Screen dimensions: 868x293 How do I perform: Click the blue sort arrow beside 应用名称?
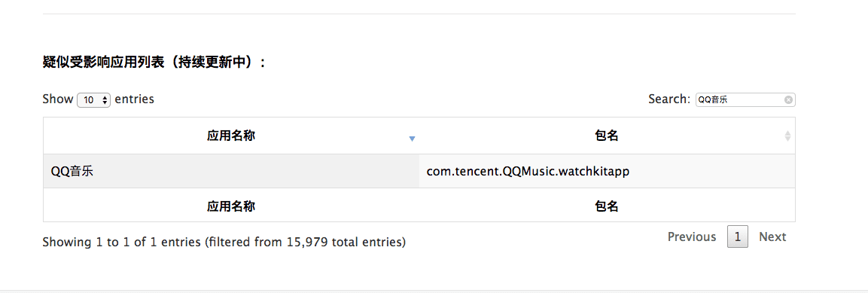(412, 139)
